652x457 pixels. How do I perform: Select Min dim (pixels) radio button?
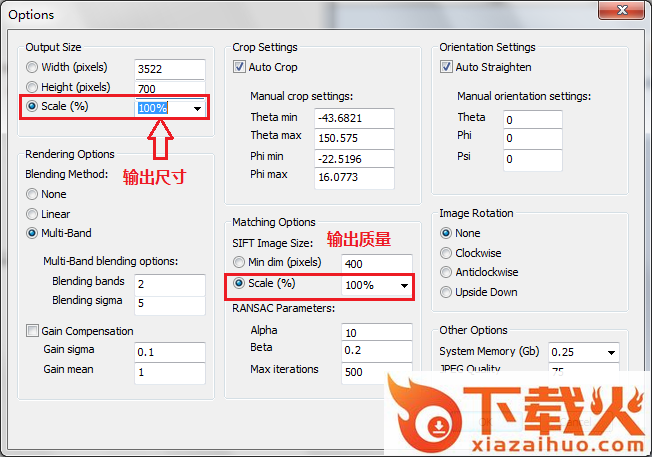click(x=240, y=263)
